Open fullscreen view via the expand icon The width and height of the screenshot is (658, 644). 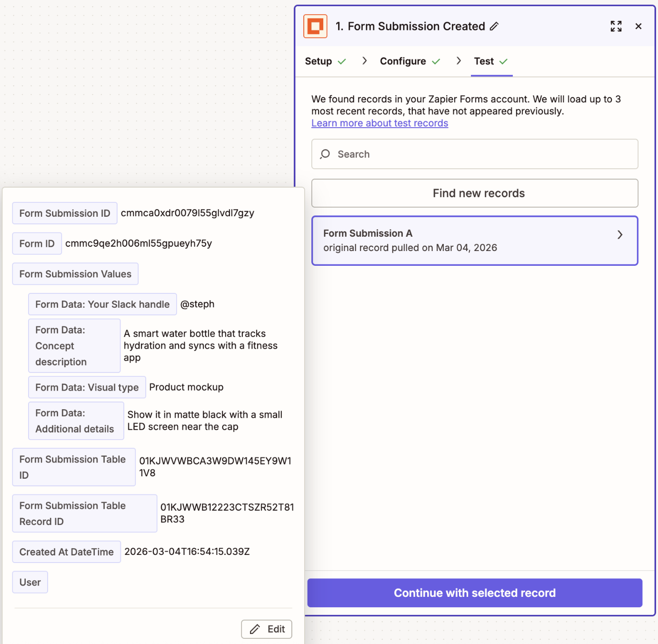[616, 26]
